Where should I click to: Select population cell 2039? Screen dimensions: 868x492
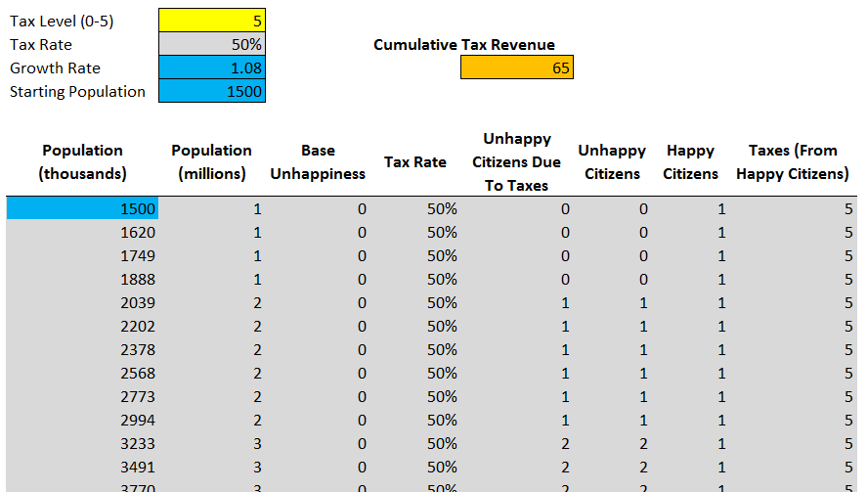click(82, 302)
